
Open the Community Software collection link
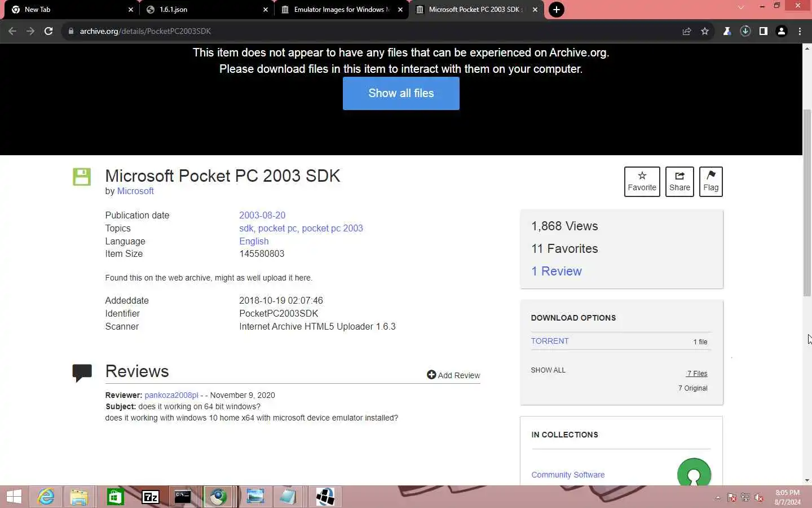pos(568,475)
